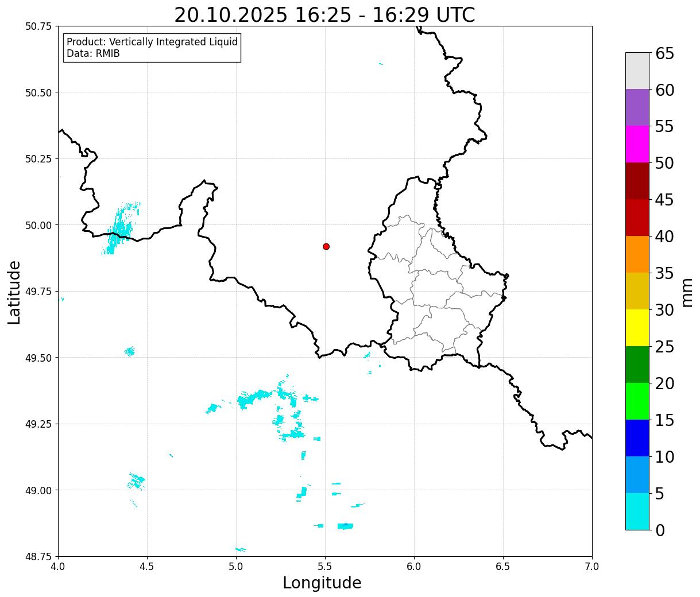
Task: Click the colorbar tick label 25
Action: tap(664, 347)
